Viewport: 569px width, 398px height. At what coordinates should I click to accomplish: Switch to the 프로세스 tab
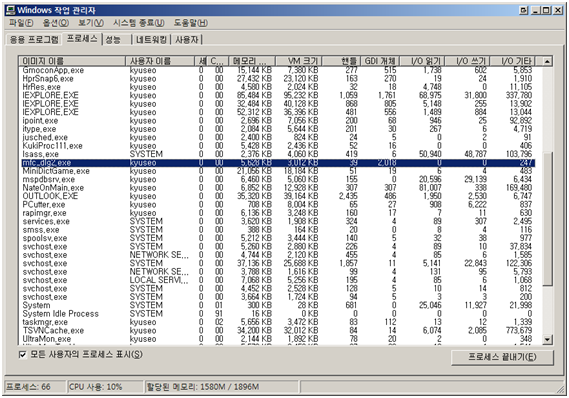click(x=82, y=38)
